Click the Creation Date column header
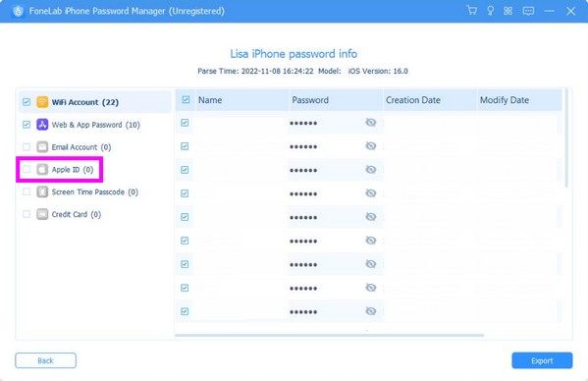Image resolution: width=588 pixels, height=381 pixels. tap(430, 100)
